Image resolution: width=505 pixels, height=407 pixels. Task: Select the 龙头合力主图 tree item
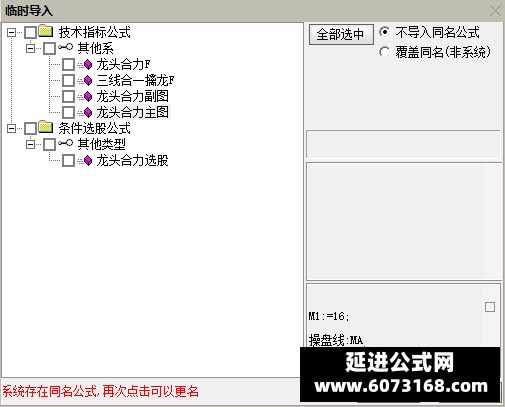pos(133,112)
